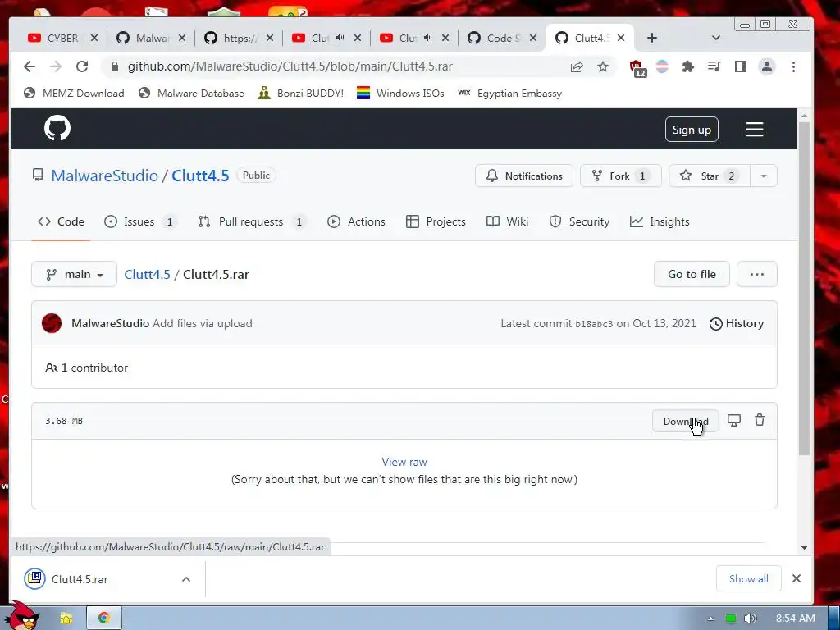Screen dimensions: 840x630
Task: Open the Projects tab
Action: 436,221
